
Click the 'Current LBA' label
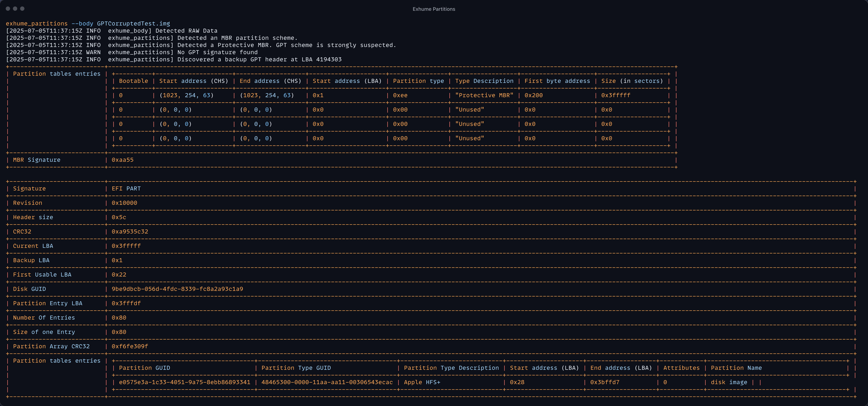coord(33,246)
